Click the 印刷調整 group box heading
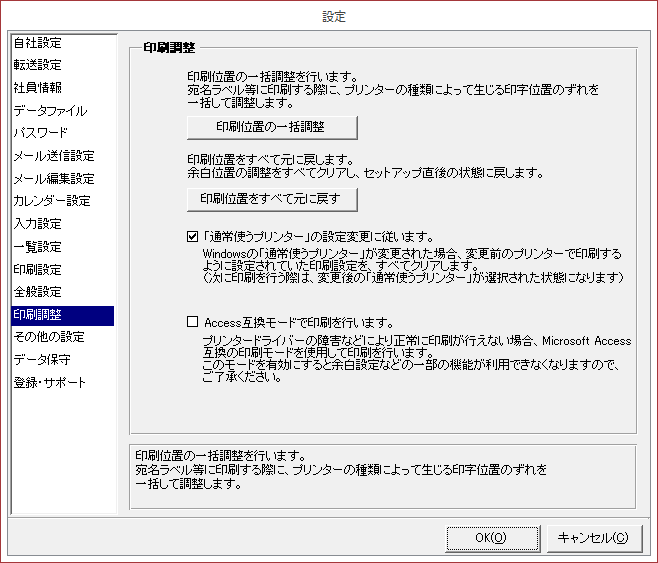 169,48
